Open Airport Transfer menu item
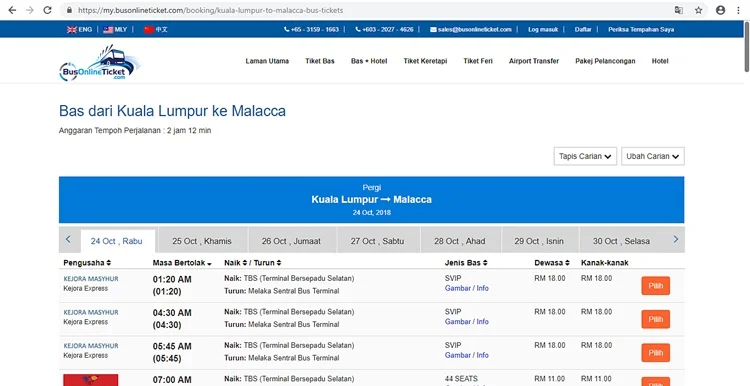The height and width of the screenshot is (386, 750). click(x=534, y=61)
